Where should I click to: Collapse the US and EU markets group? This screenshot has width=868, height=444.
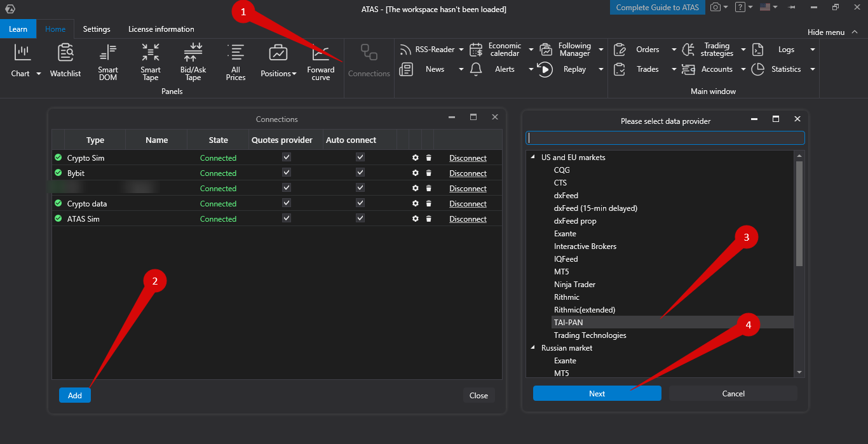coord(532,158)
